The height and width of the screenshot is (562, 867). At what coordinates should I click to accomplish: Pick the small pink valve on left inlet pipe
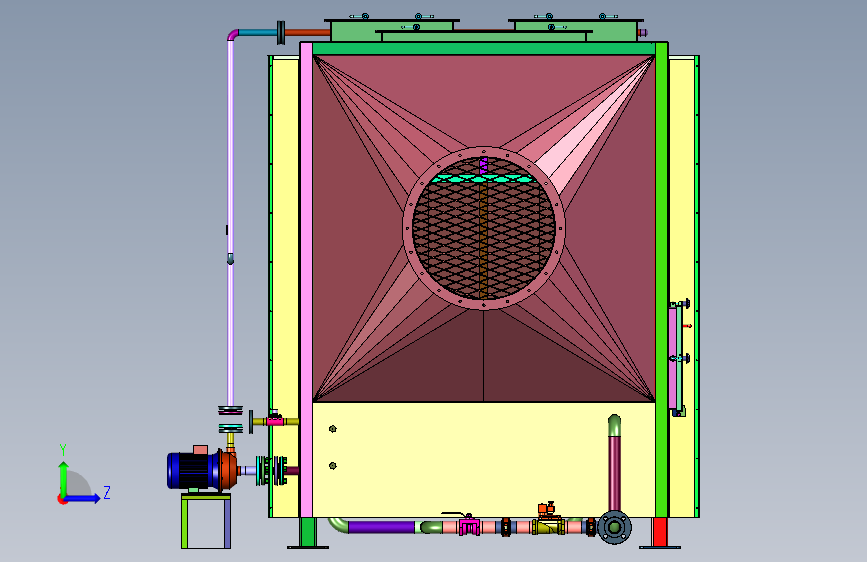tap(274, 420)
